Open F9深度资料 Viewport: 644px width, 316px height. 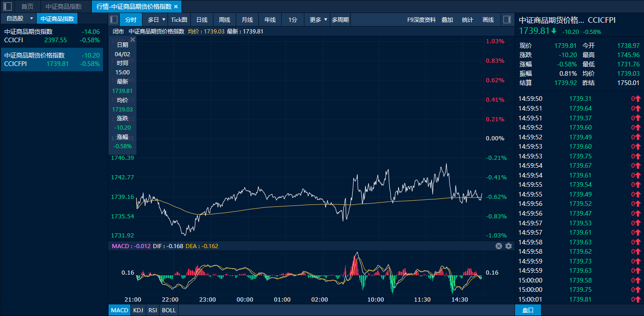[x=421, y=20]
